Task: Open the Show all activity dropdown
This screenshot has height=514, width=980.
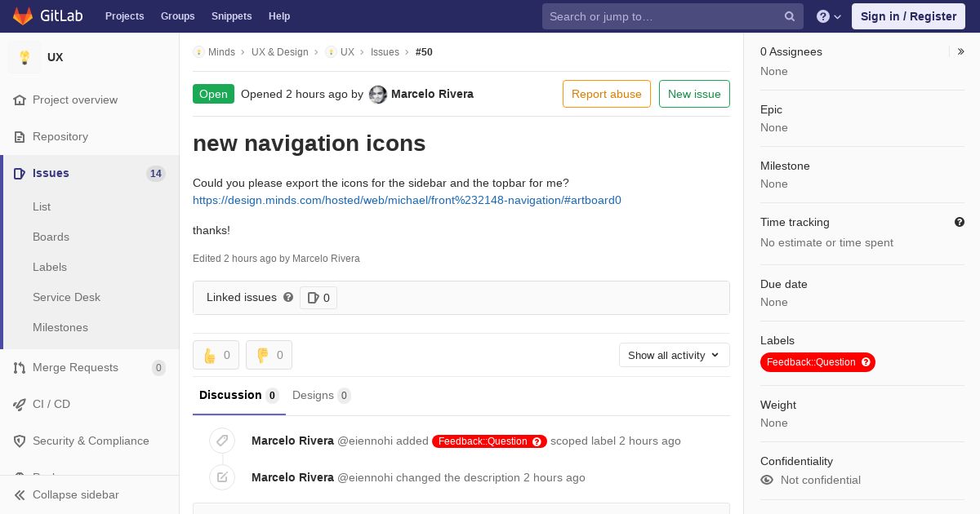Action: [x=675, y=355]
